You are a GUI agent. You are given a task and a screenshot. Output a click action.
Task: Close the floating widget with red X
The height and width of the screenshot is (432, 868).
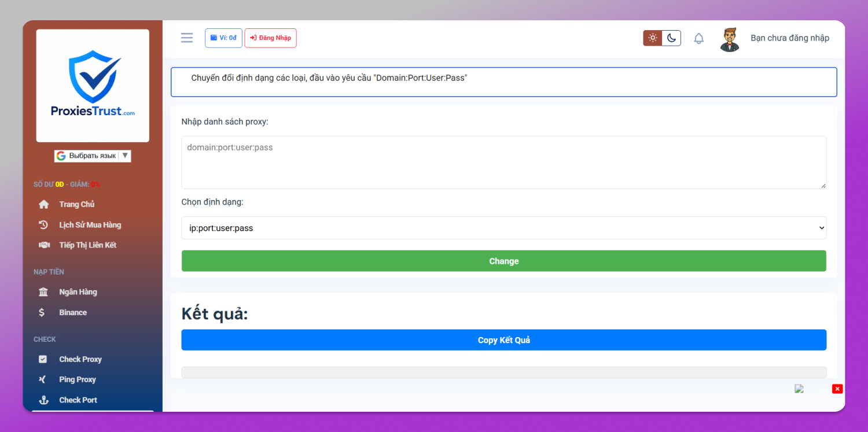pyautogui.click(x=837, y=389)
